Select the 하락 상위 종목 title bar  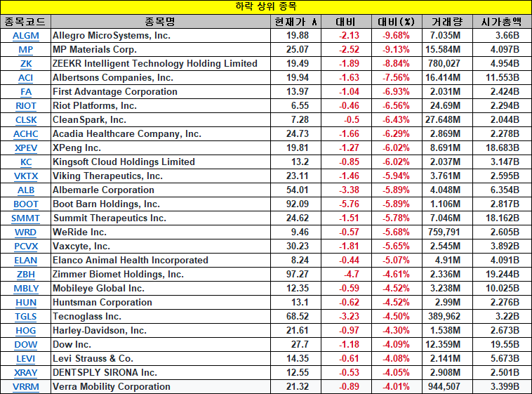pos(266,6)
